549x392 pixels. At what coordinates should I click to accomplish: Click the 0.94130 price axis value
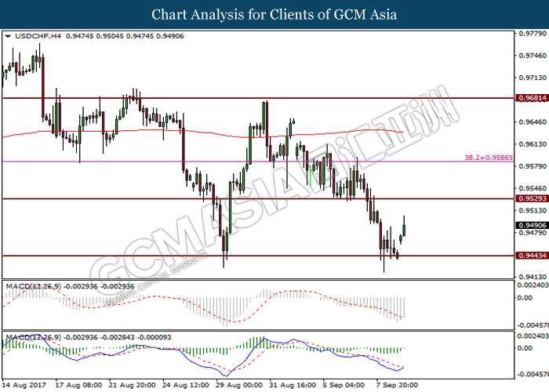pos(533,277)
